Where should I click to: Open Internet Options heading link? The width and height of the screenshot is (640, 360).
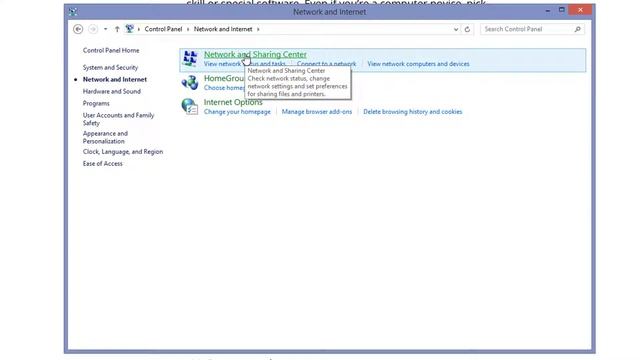coord(233,102)
